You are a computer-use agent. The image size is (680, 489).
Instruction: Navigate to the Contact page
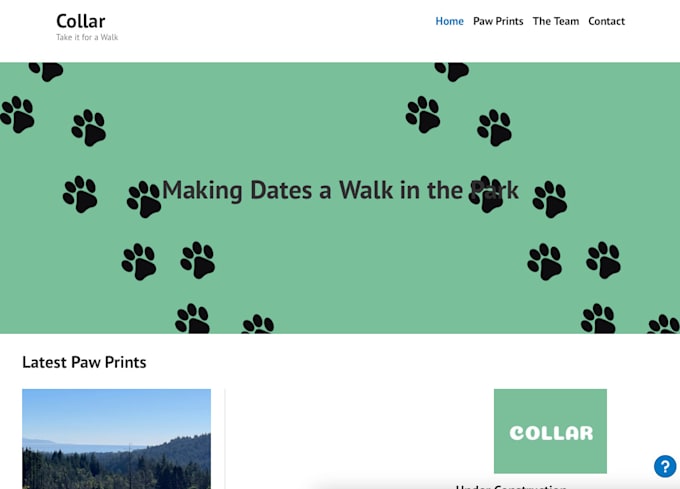click(606, 21)
